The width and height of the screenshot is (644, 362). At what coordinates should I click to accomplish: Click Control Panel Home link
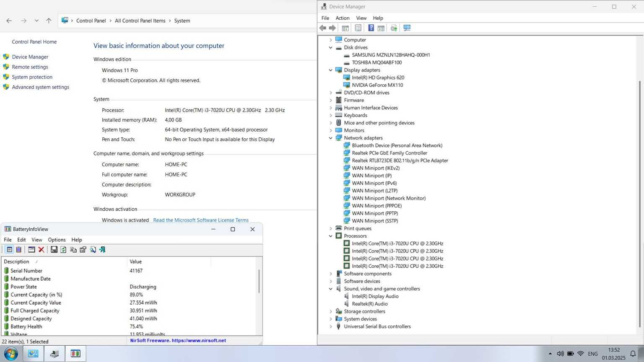(34, 42)
